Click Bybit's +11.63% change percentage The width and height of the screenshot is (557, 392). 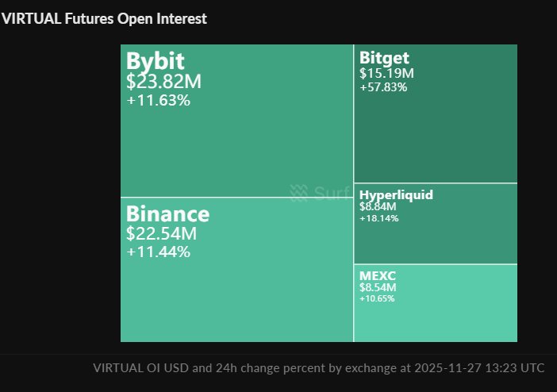158,101
